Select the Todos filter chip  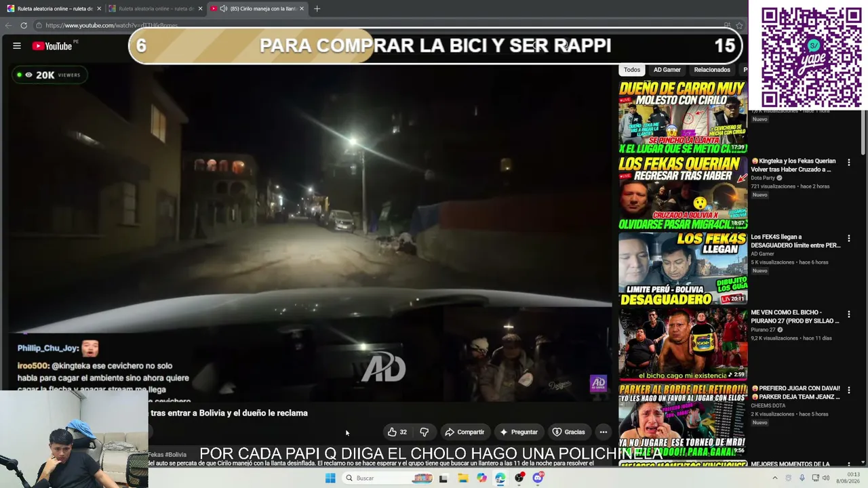[x=632, y=70]
